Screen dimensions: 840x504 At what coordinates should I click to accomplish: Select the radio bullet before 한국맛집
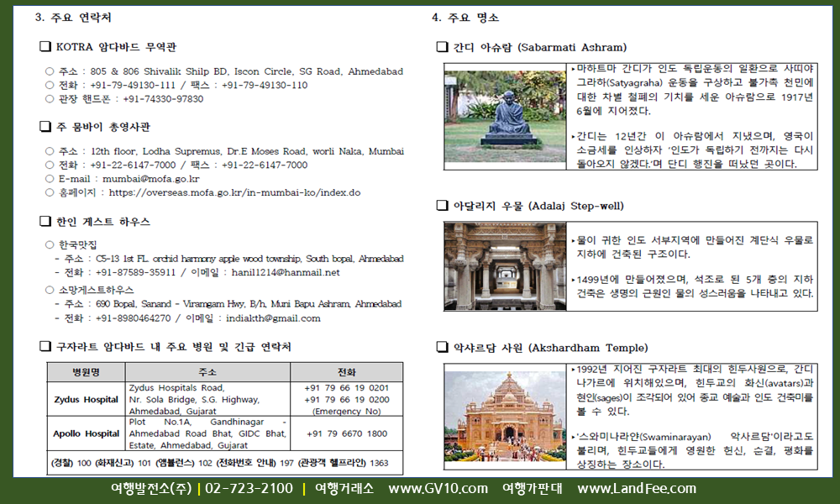click(x=50, y=244)
